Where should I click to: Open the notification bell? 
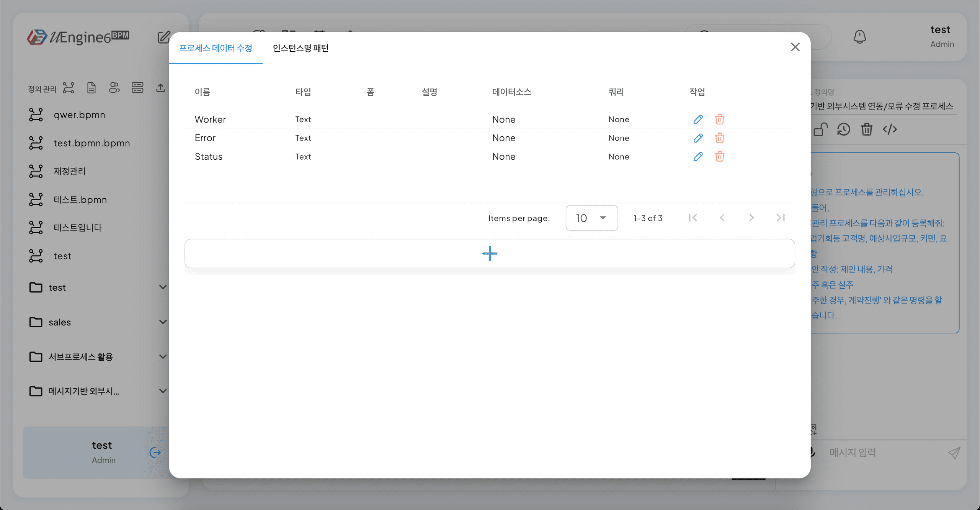tap(859, 37)
